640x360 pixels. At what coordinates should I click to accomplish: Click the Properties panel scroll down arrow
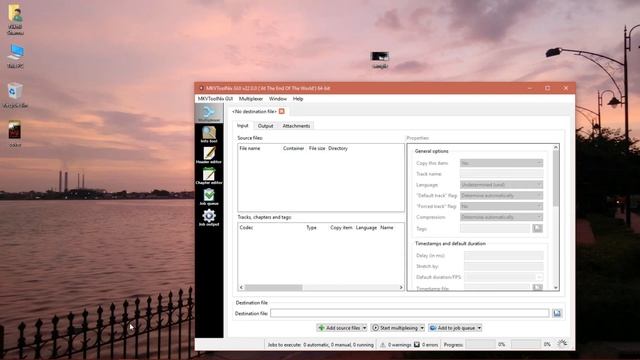[556, 287]
